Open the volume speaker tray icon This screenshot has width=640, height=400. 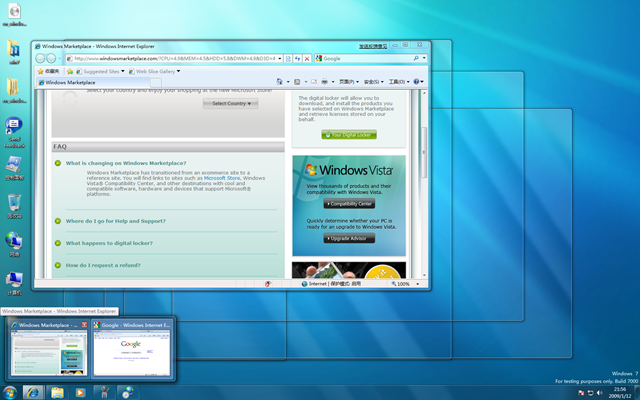(599, 393)
